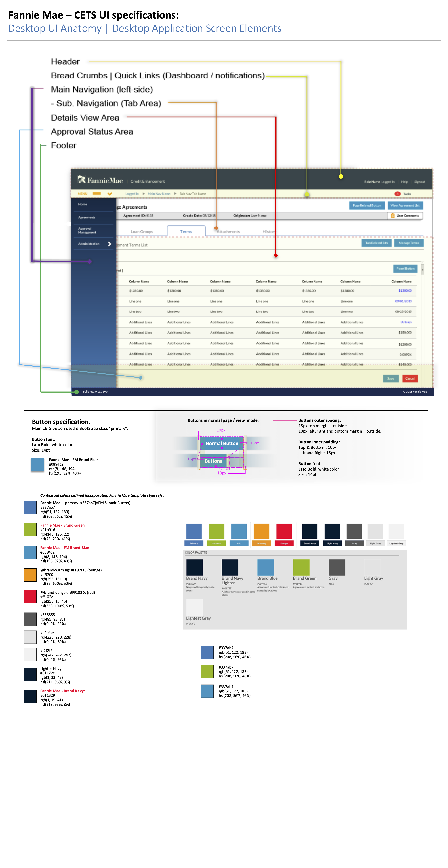The image size is (448, 868).
Task: Open User Comments
Action: point(405,216)
